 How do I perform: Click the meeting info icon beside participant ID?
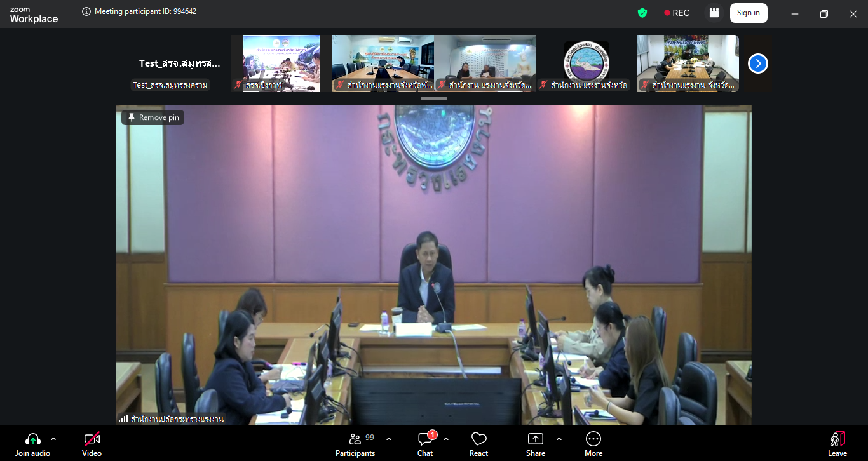tap(86, 11)
